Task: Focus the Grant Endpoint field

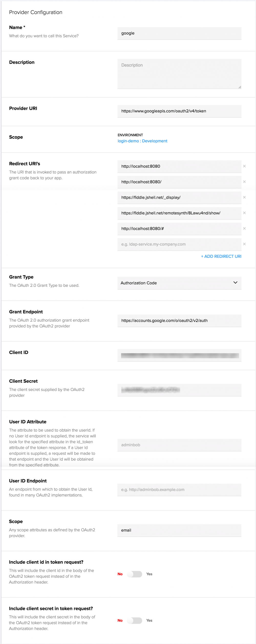Action: pyautogui.click(x=179, y=320)
